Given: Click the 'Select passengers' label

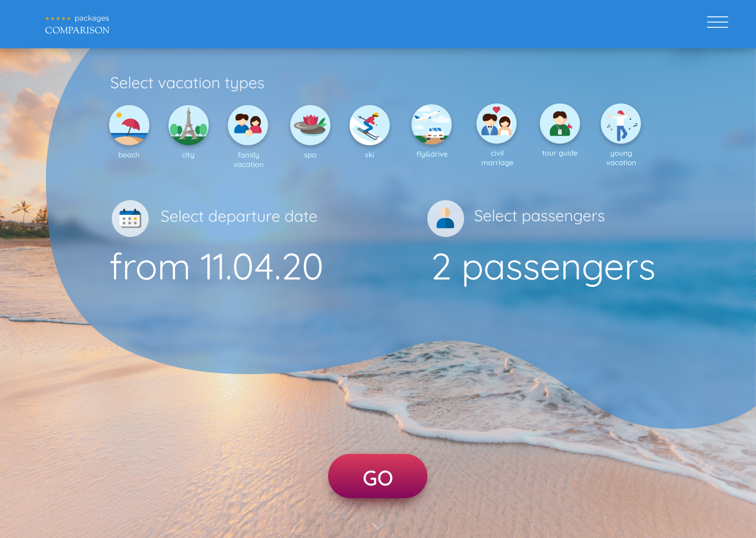Looking at the screenshot, I should tap(539, 216).
